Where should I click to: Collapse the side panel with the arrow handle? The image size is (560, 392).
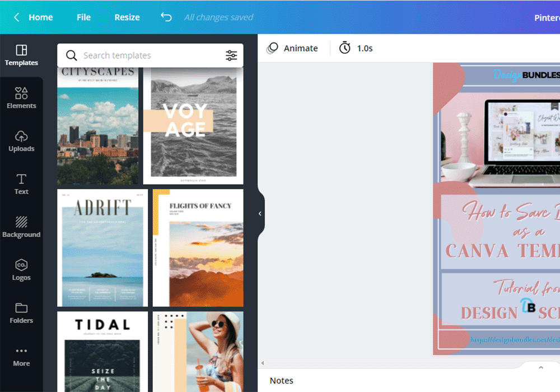(260, 213)
